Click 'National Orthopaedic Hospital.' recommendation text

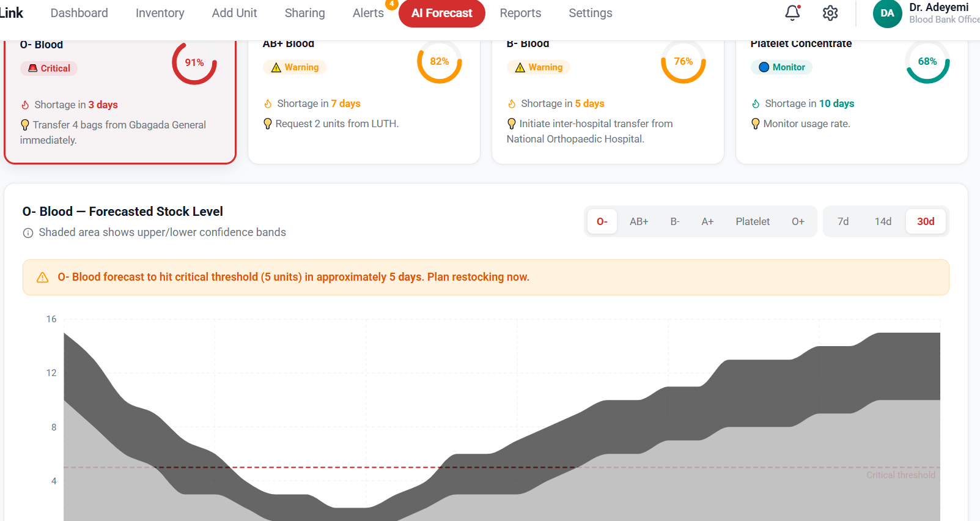575,139
